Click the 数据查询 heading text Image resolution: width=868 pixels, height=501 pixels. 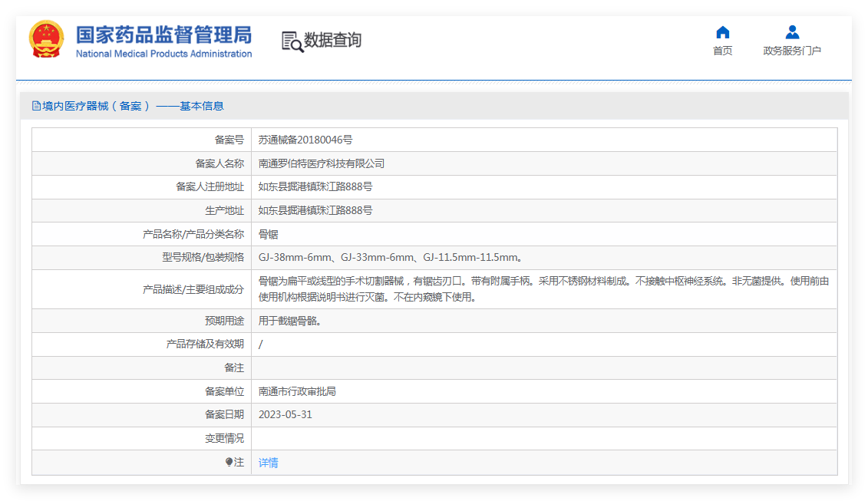coord(333,40)
